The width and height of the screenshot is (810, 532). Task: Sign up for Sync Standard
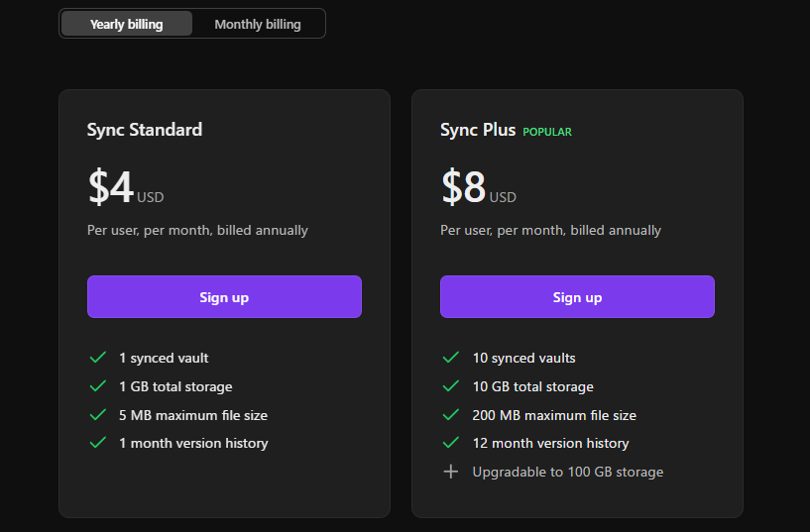point(224,297)
